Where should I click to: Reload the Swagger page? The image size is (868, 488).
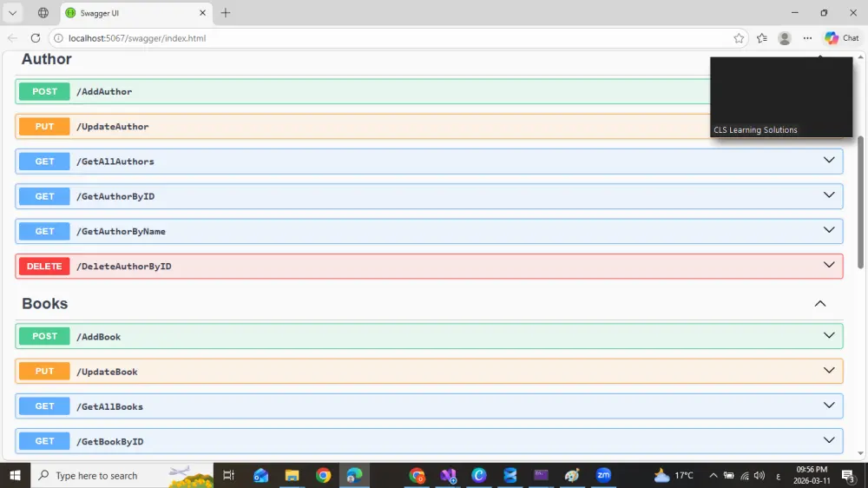(x=36, y=38)
